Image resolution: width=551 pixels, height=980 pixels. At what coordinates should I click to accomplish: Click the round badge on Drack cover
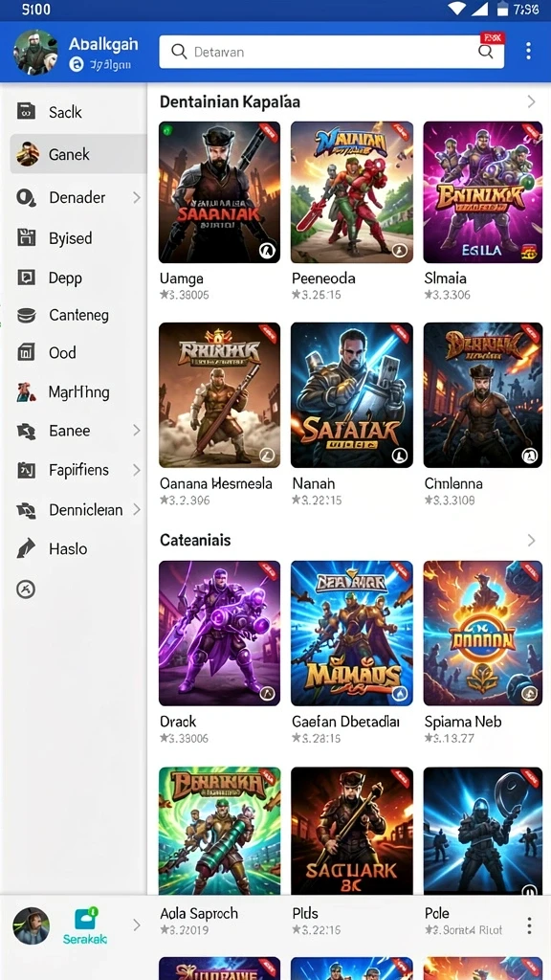coord(268,693)
